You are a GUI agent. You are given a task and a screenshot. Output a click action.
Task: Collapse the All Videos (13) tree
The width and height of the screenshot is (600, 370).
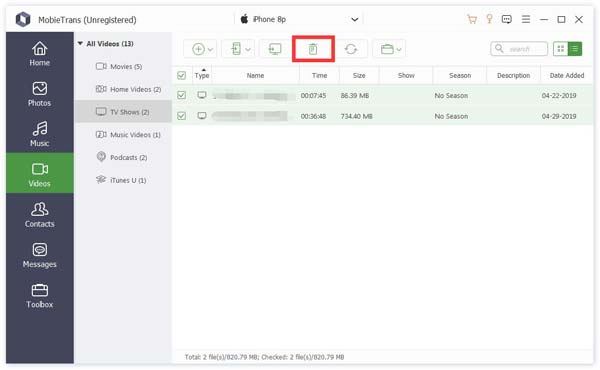point(80,44)
